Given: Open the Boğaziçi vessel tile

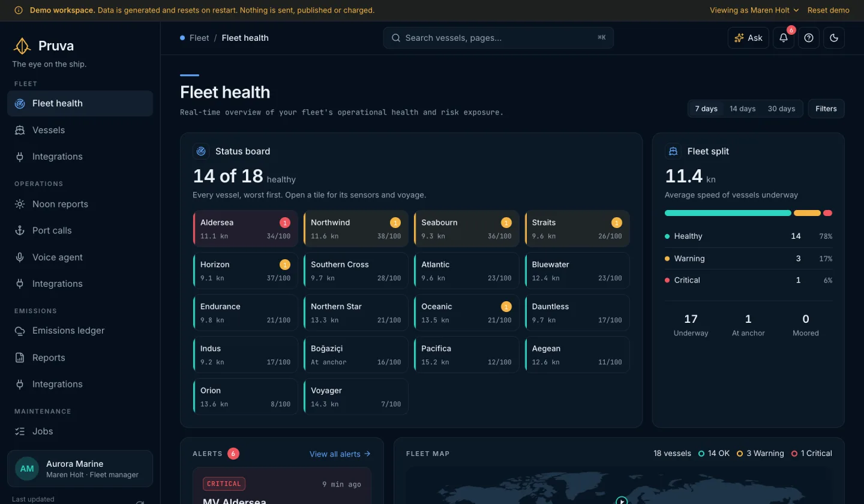Looking at the screenshot, I should click(x=356, y=355).
